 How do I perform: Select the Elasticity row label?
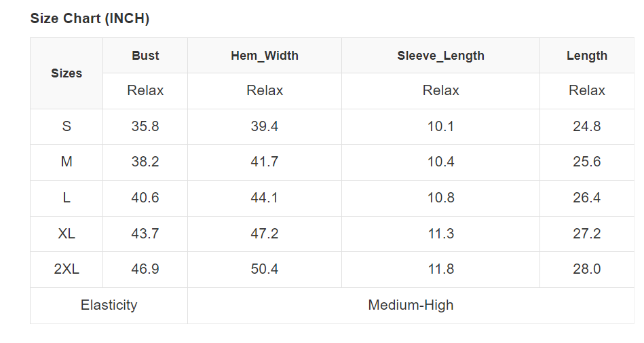pyautogui.click(x=109, y=305)
